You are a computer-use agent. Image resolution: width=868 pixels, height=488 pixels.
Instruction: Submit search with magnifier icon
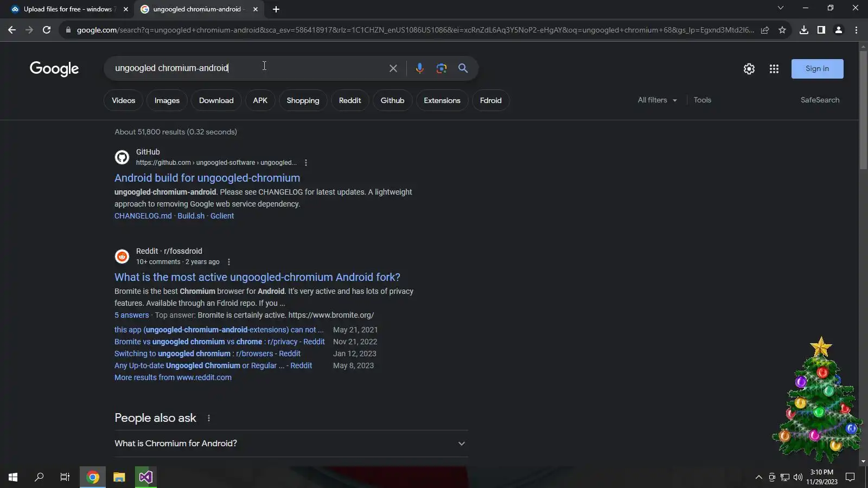tap(463, 68)
